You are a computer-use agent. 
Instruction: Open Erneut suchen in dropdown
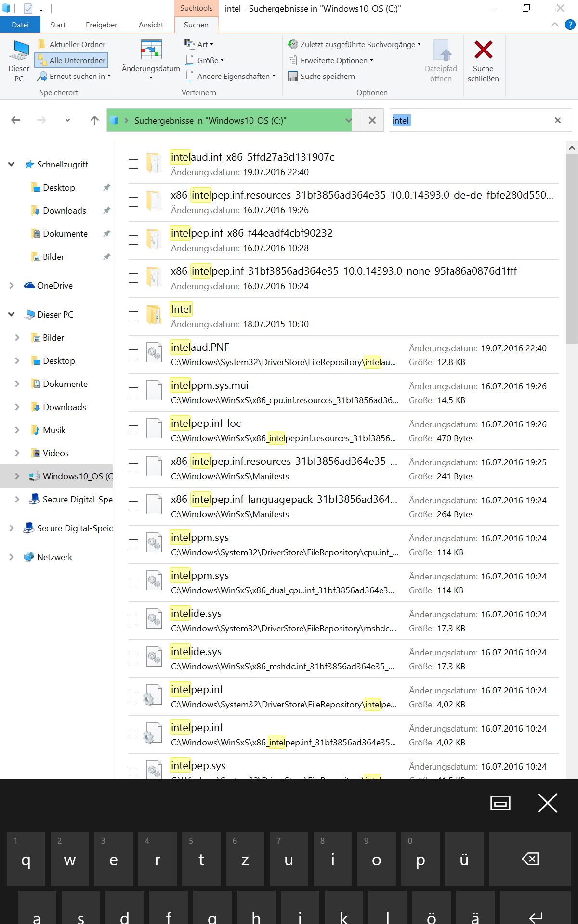75,76
